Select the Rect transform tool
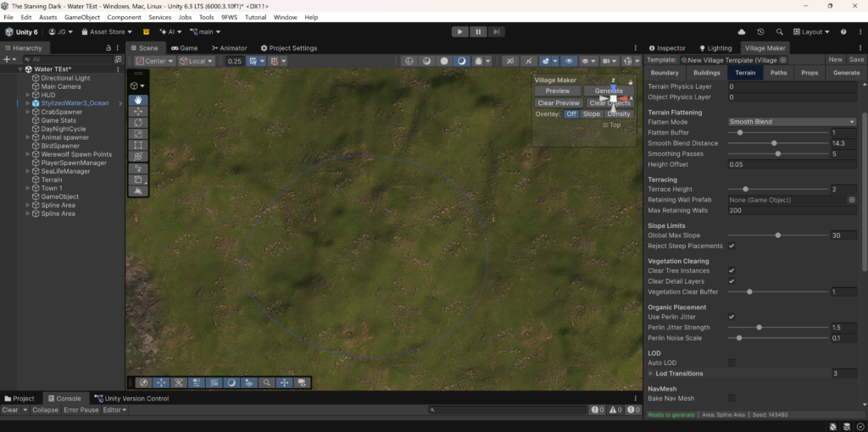 (138, 146)
